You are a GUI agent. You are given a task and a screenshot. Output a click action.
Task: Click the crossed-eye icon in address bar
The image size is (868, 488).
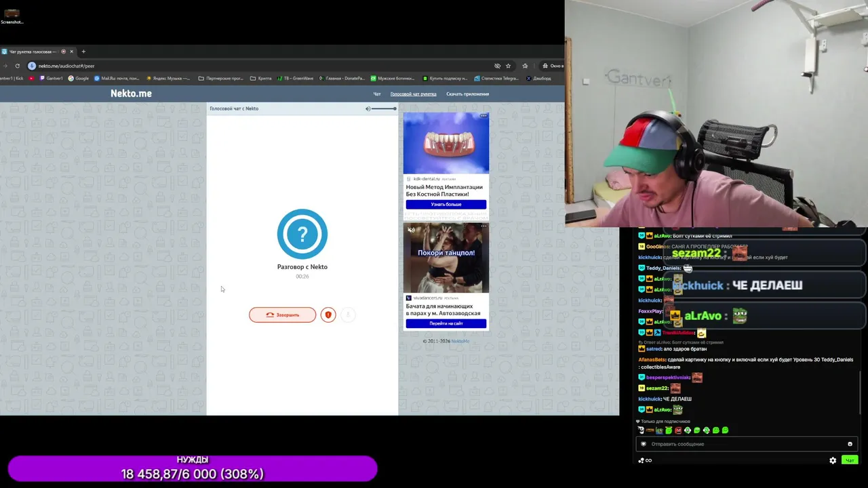coord(497,66)
